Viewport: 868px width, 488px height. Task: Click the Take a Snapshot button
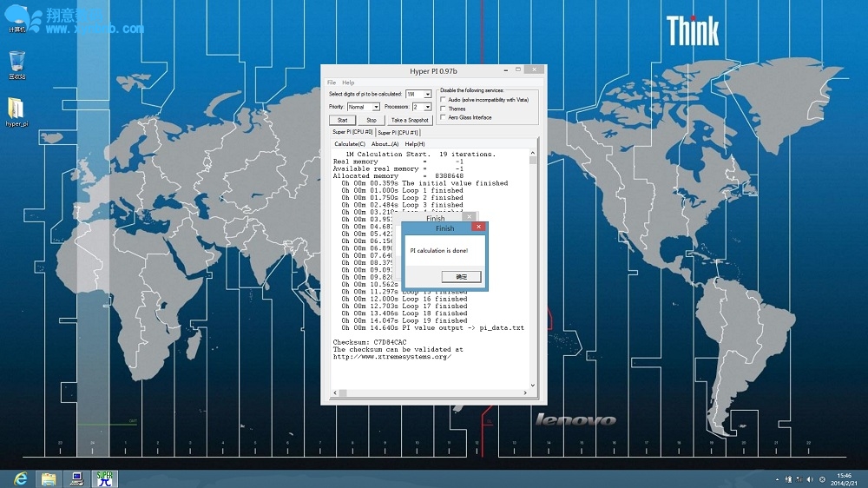410,120
